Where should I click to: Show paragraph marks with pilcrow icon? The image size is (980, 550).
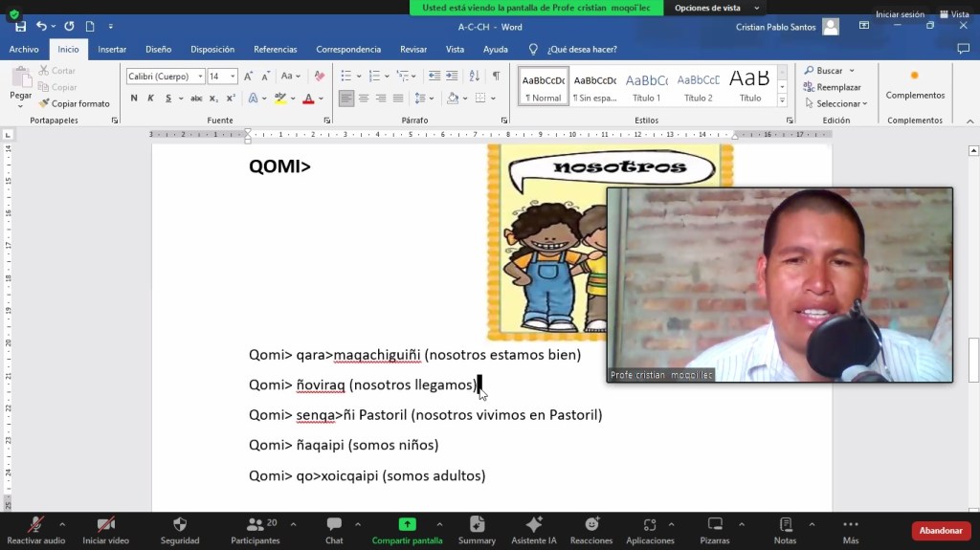click(496, 76)
